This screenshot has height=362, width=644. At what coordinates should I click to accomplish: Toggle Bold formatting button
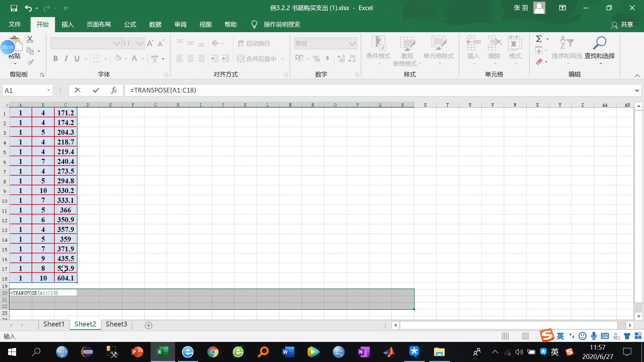click(x=56, y=59)
